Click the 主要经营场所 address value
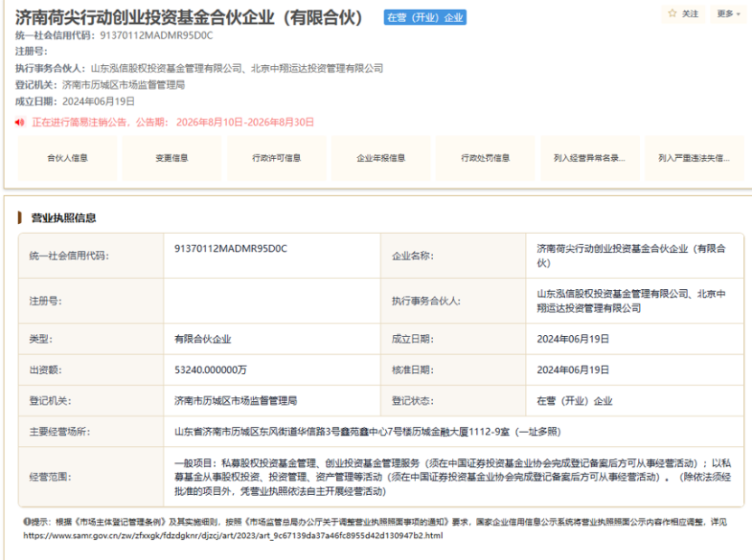 367,432
